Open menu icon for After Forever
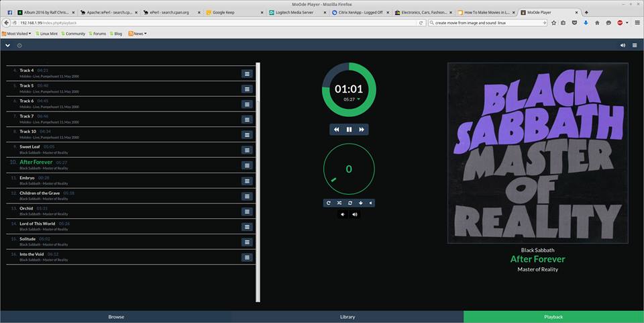644x323 pixels. coord(247,165)
